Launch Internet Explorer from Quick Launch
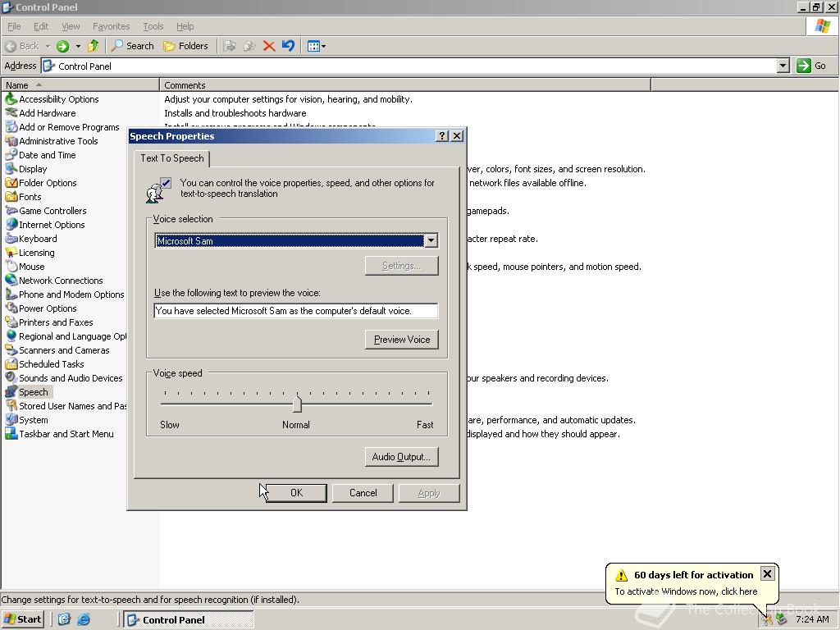 pos(84,619)
